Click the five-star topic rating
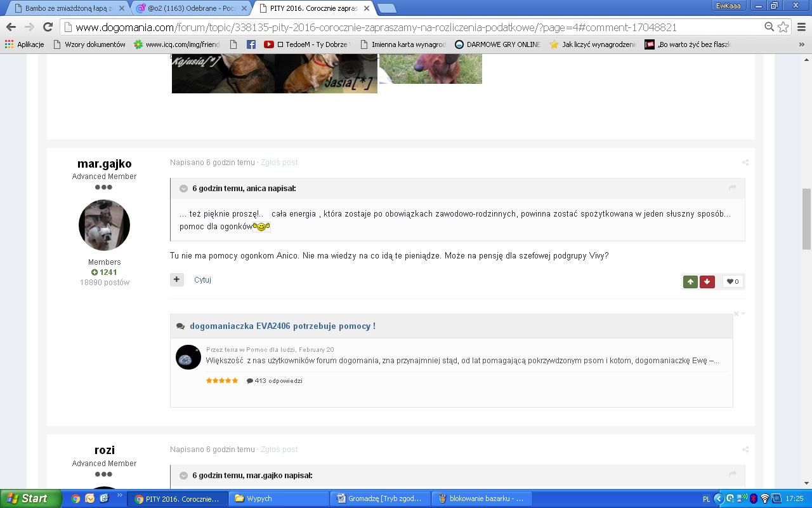The image size is (812, 508). tap(222, 381)
